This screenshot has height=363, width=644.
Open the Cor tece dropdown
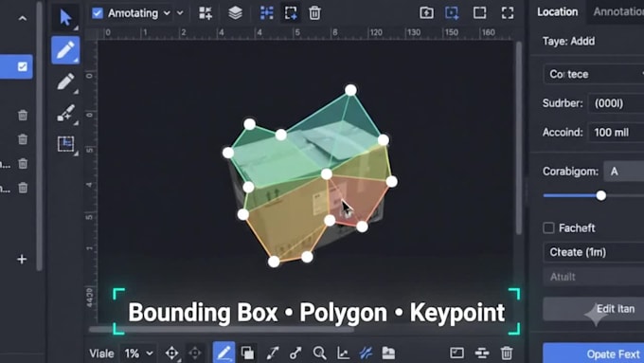pyautogui.click(x=594, y=74)
